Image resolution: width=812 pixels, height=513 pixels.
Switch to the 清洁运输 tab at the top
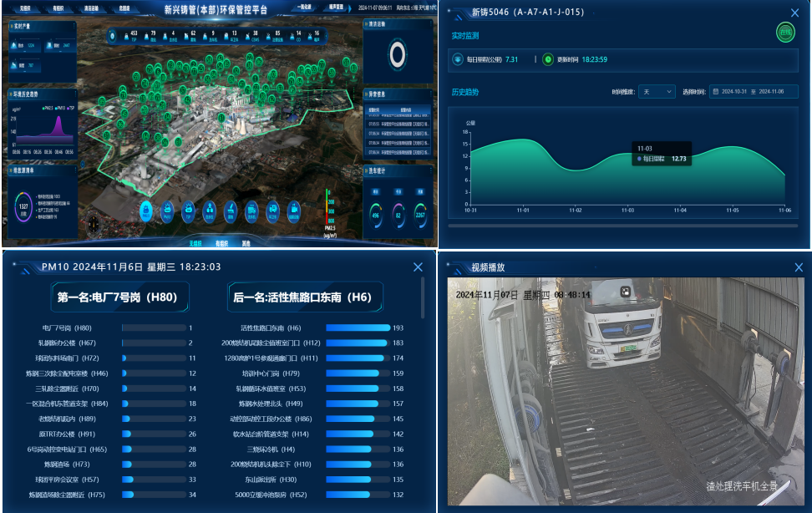coord(90,7)
